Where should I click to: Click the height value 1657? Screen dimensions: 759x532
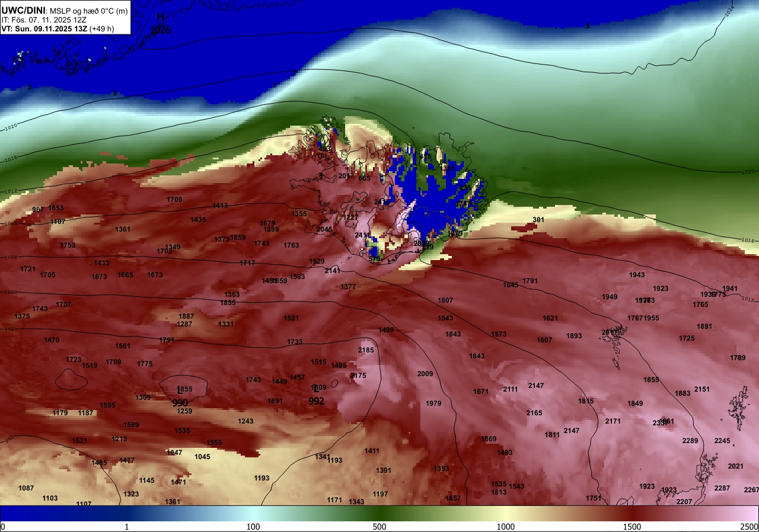click(x=453, y=498)
